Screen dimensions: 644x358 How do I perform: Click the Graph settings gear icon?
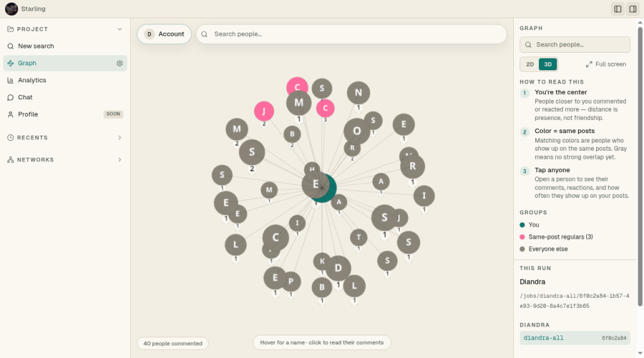(x=119, y=63)
